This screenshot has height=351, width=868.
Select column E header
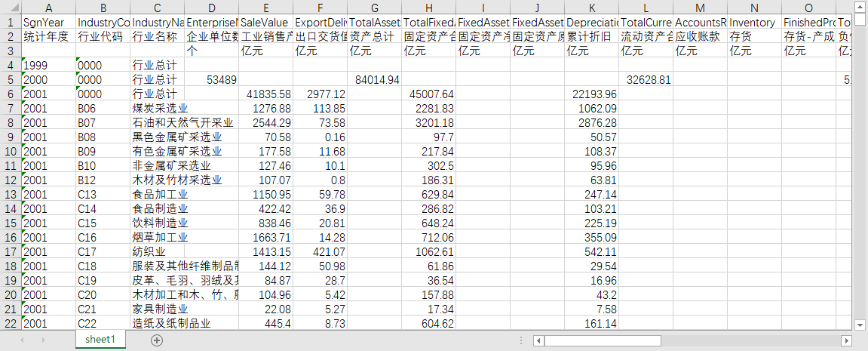click(265, 8)
